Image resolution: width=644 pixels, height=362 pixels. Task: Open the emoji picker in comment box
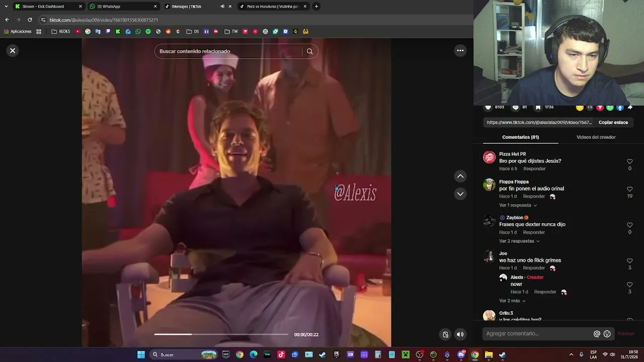point(607,334)
